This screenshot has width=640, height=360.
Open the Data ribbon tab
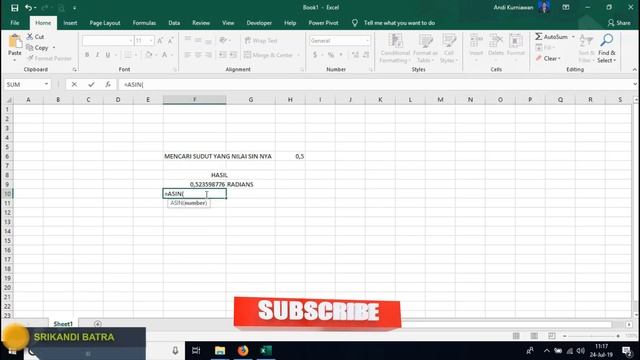[174, 23]
